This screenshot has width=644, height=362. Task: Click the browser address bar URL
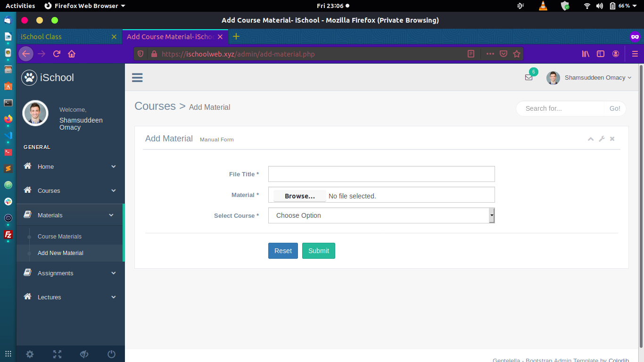[238, 54]
